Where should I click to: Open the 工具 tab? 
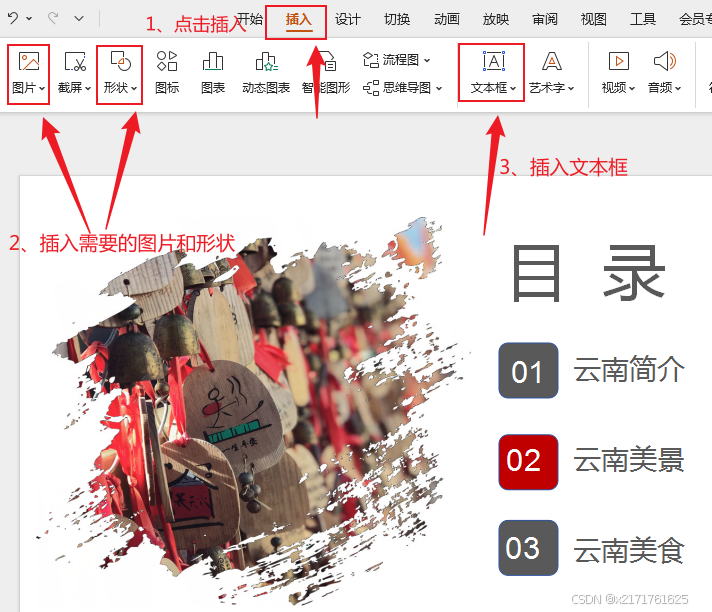click(x=643, y=20)
